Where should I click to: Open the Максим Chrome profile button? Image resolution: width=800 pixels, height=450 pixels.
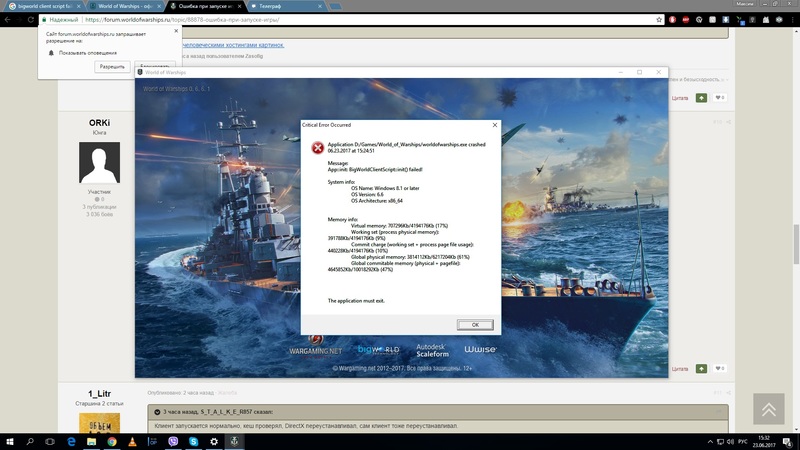click(x=744, y=4)
